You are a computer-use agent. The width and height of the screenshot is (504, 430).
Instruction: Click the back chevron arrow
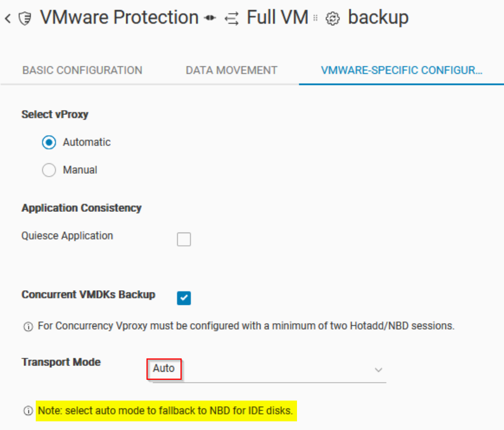tap(7, 18)
